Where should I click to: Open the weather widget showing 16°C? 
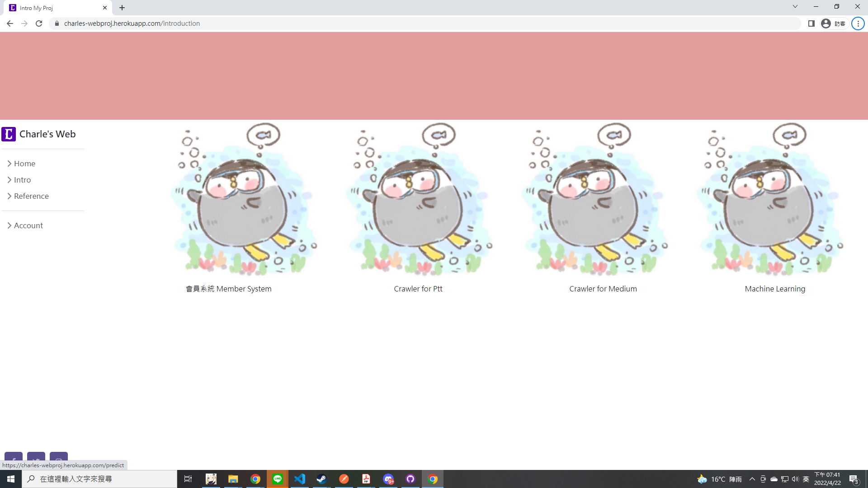click(720, 479)
